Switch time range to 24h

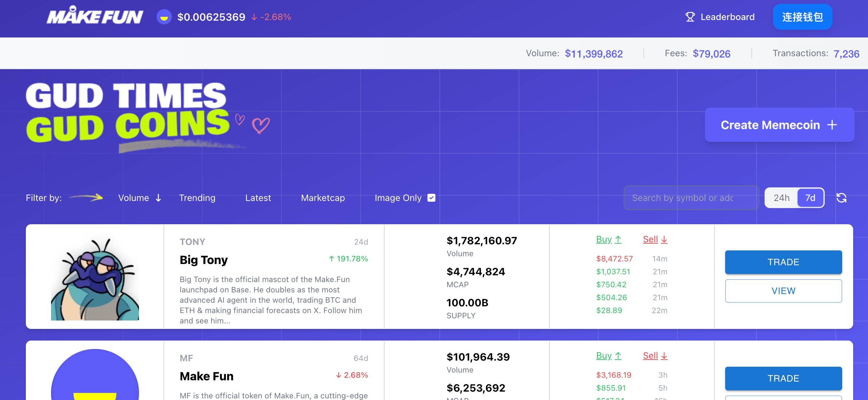[781, 198]
